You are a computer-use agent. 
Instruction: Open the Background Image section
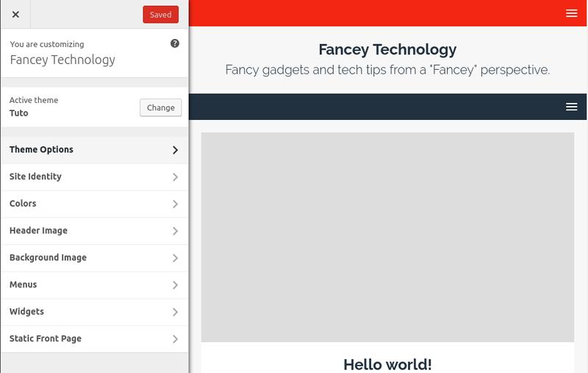95,257
